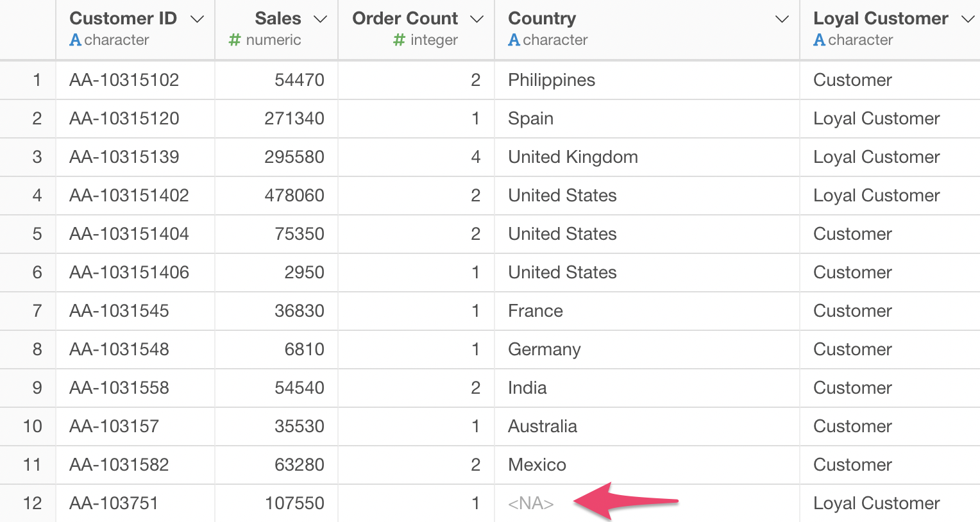This screenshot has height=522, width=980.
Task: Click the sales value 478060
Action: pos(294,196)
